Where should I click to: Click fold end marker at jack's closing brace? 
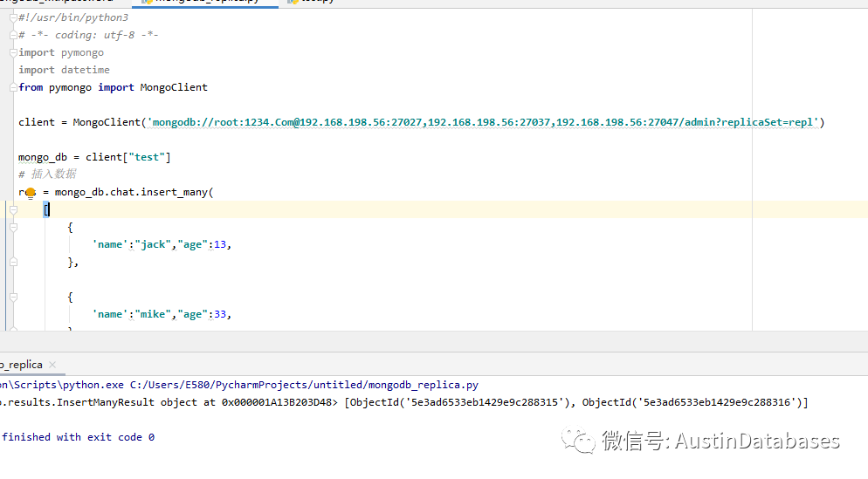12,262
